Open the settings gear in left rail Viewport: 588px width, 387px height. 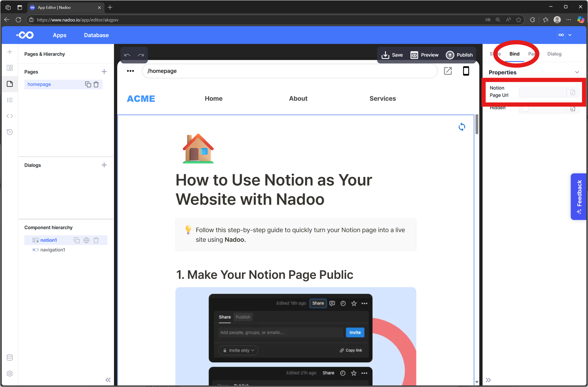pyautogui.click(x=10, y=373)
